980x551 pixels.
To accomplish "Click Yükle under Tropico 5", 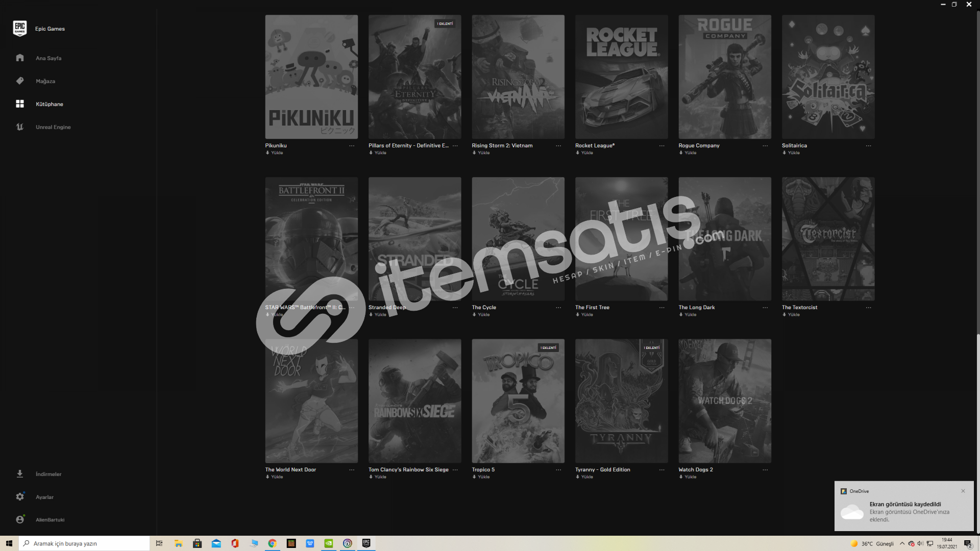I will 481,477.
